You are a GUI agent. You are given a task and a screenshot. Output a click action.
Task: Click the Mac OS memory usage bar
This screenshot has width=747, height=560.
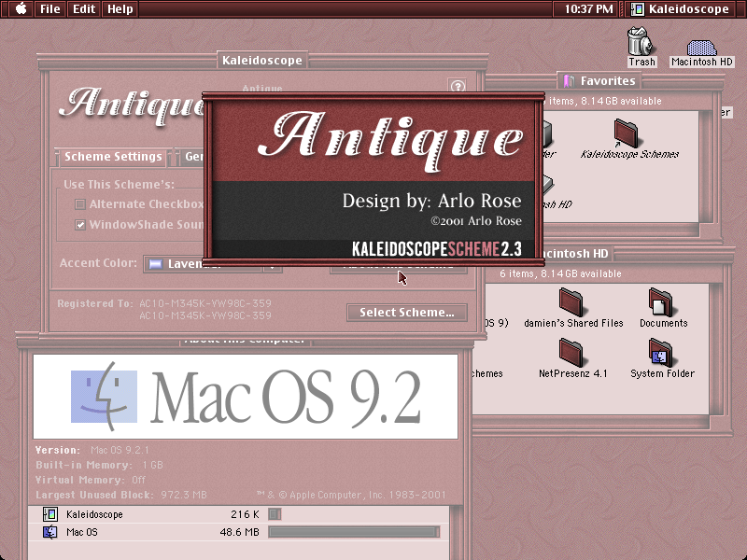[x=354, y=532]
